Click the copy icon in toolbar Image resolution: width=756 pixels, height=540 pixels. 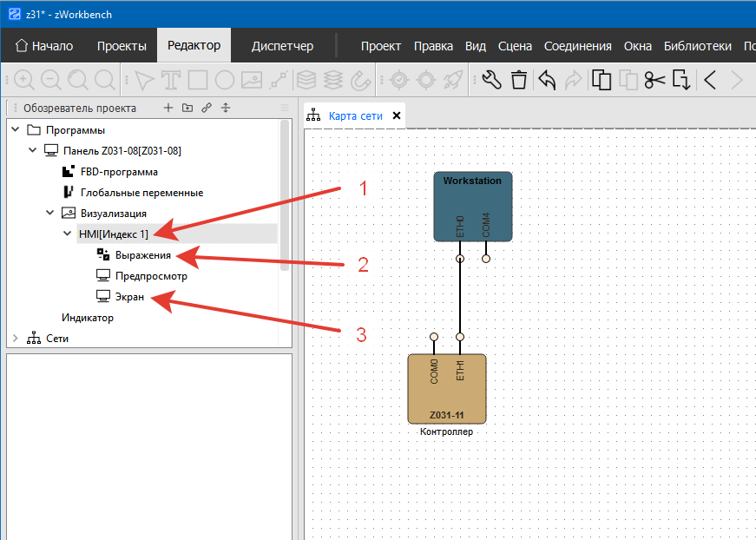601,81
